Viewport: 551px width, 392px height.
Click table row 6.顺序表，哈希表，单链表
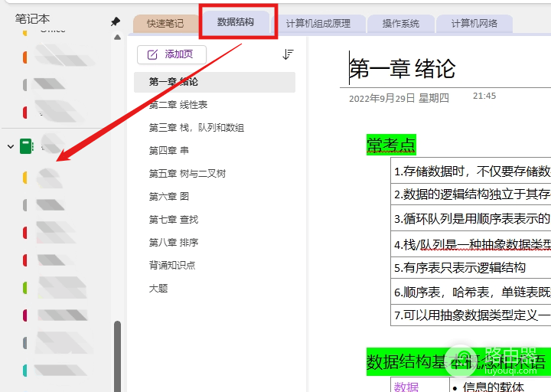471,292
